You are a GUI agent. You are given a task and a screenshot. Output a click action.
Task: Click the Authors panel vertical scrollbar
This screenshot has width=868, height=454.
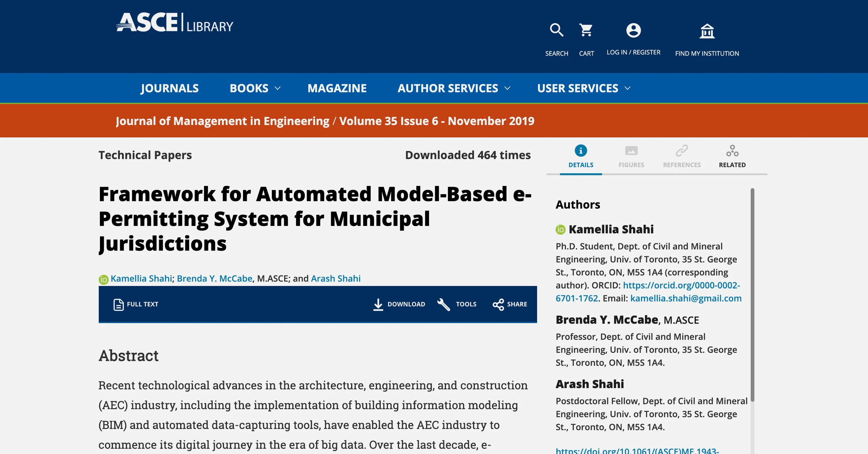click(752, 295)
